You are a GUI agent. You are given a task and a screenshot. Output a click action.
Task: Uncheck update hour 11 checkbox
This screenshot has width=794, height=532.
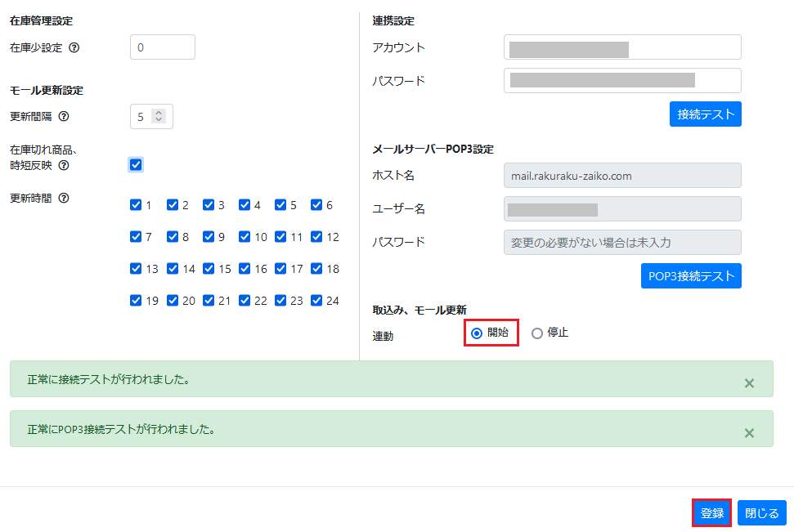pos(280,236)
